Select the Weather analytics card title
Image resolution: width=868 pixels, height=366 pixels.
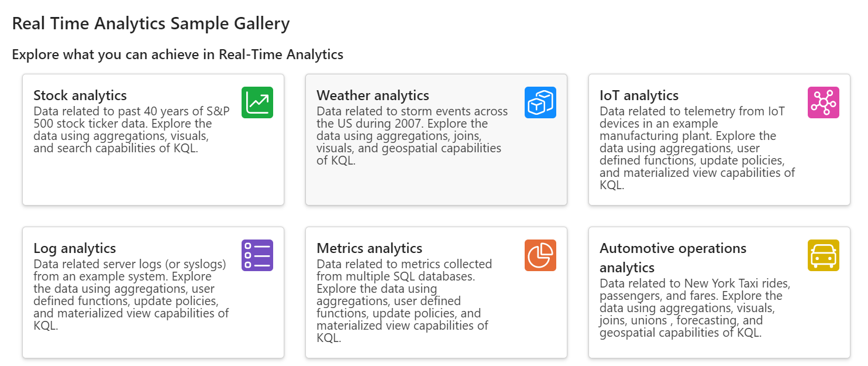point(373,95)
